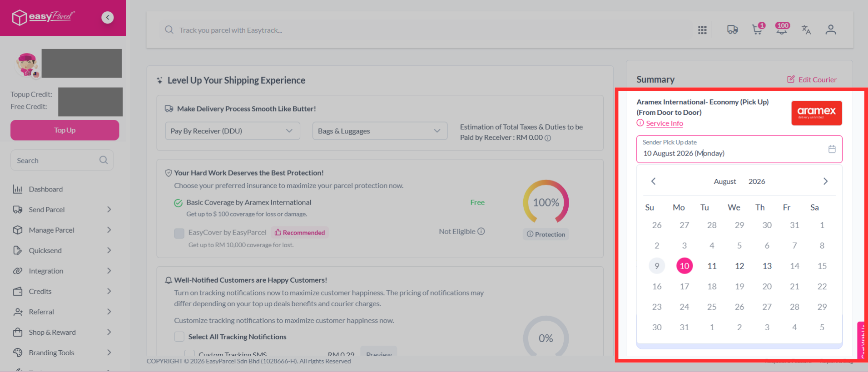
Task: Collapse the sidebar with the arrow button
Action: (108, 18)
